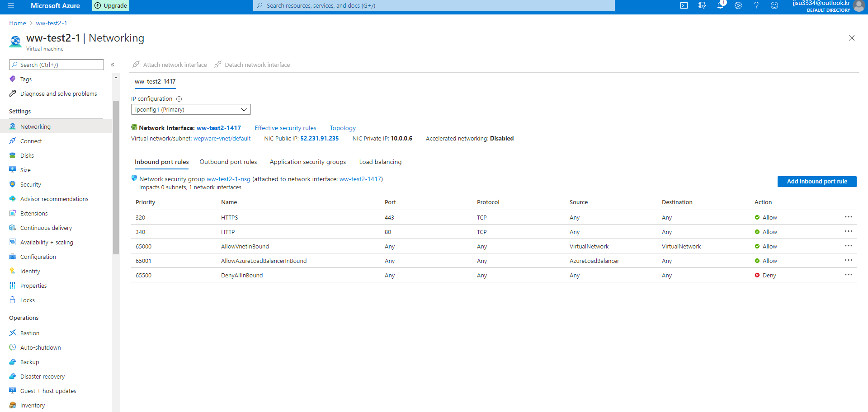Open the notifications bell
The image size is (868, 412).
[720, 5]
